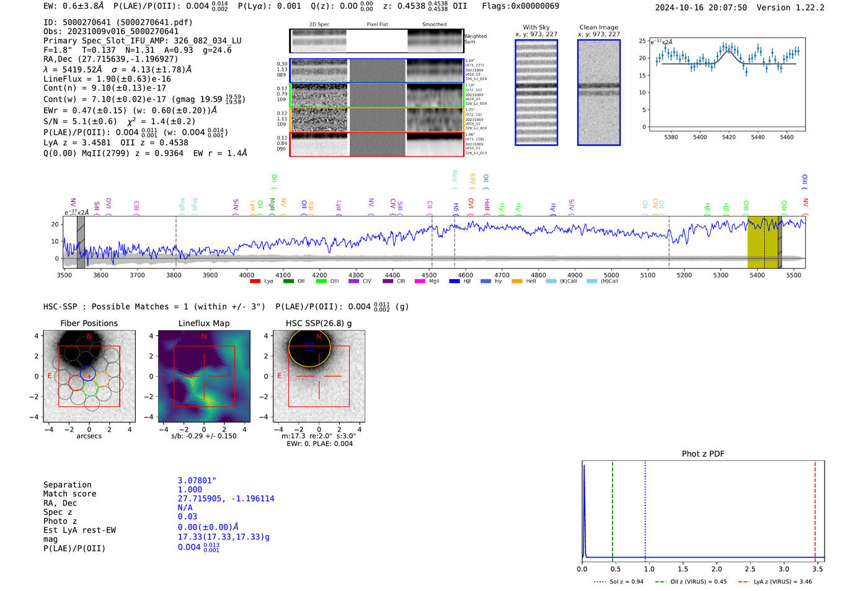The width and height of the screenshot is (868, 591).
Task: Click the Match score value 1.000
Action: click(x=190, y=490)
